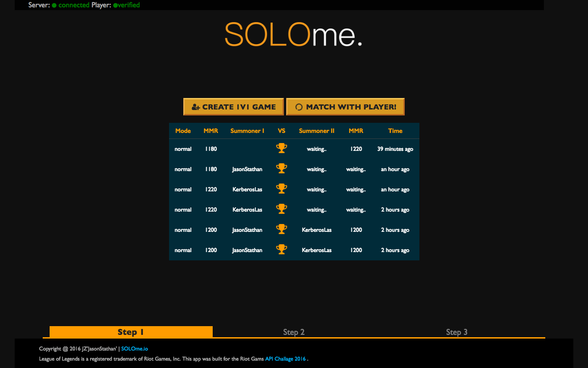Viewport: 588px width, 368px height.
Task: Click "2 hours ago" in KerberosLas's waiting row
Action: [395, 210]
